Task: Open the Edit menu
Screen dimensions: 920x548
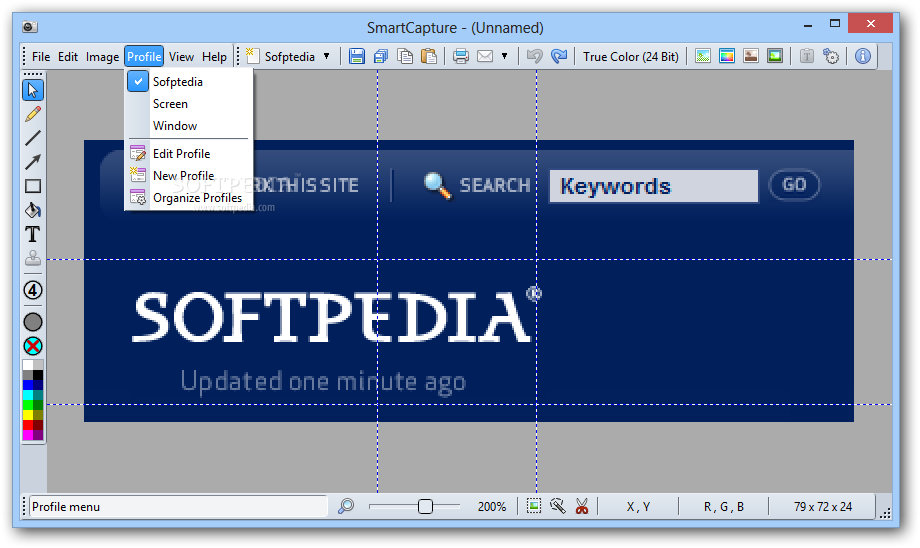Action: click(x=67, y=56)
